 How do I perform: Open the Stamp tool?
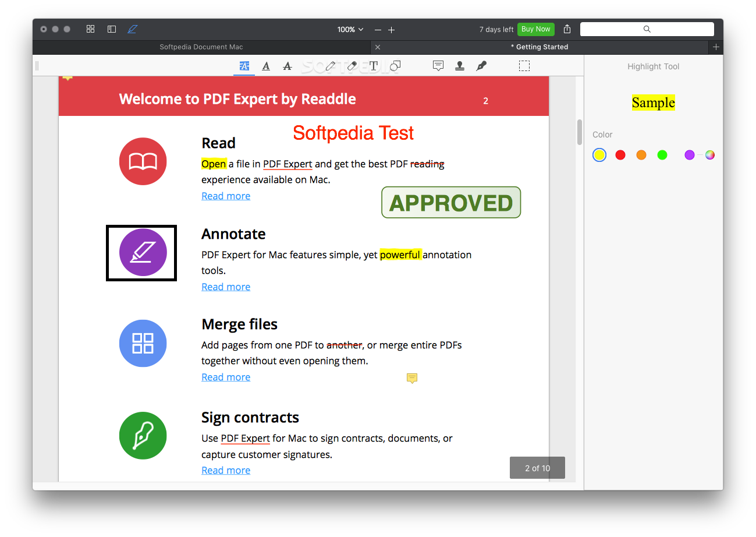point(460,66)
